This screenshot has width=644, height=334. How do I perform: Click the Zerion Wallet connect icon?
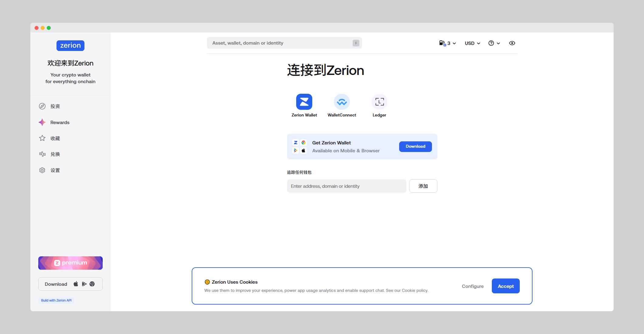[304, 102]
